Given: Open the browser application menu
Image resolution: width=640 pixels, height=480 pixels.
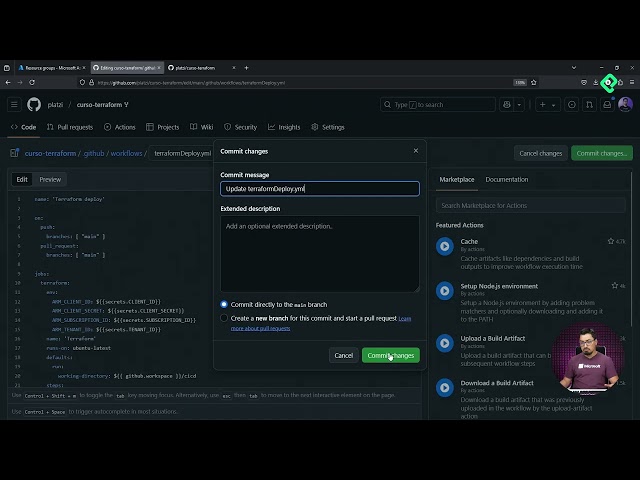Looking at the screenshot, I should (632, 82).
